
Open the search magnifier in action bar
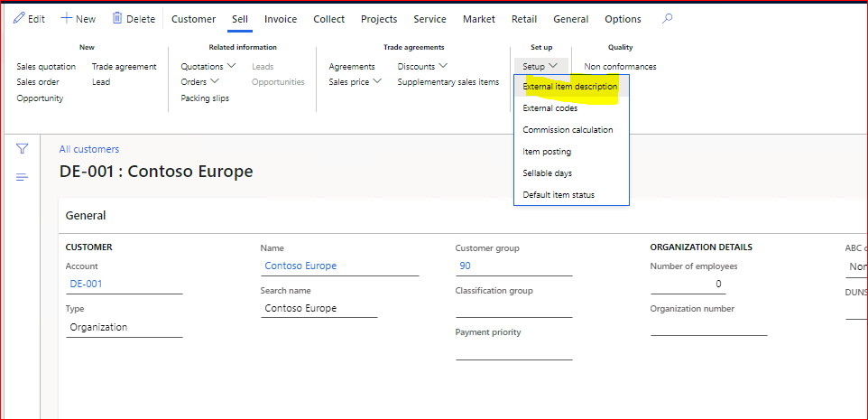coord(667,19)
